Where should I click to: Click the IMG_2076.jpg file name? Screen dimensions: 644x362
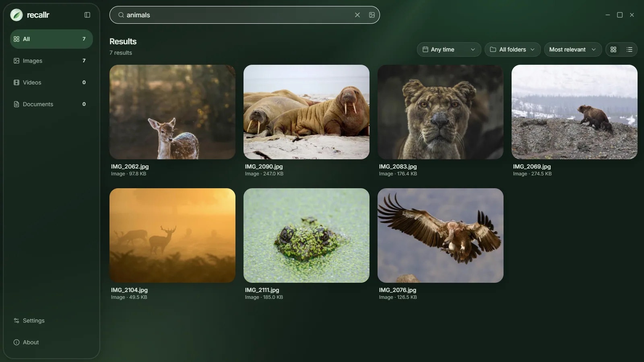(x=398, y=290)
